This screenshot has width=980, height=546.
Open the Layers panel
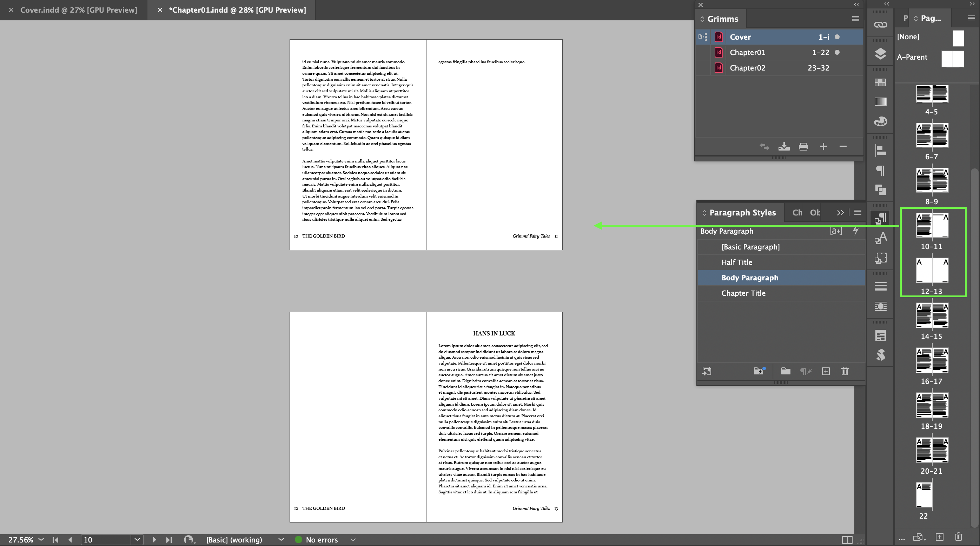pyautogui.click(x=880, y=54)
